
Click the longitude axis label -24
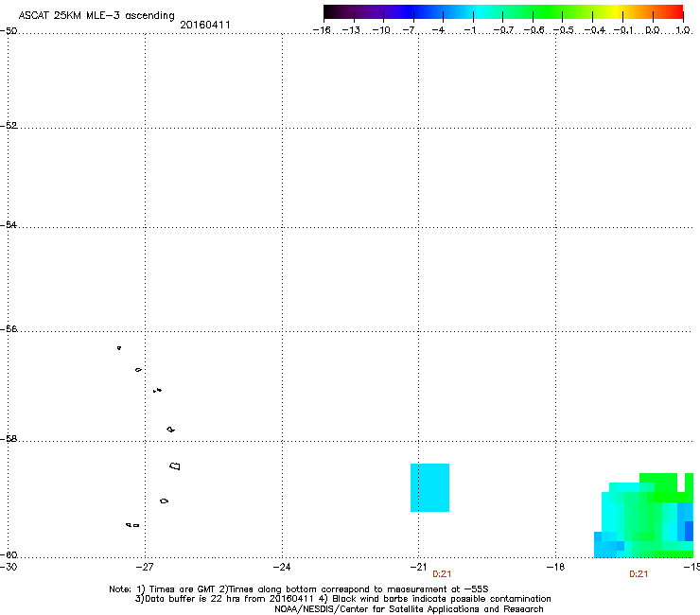pos(282,567)
